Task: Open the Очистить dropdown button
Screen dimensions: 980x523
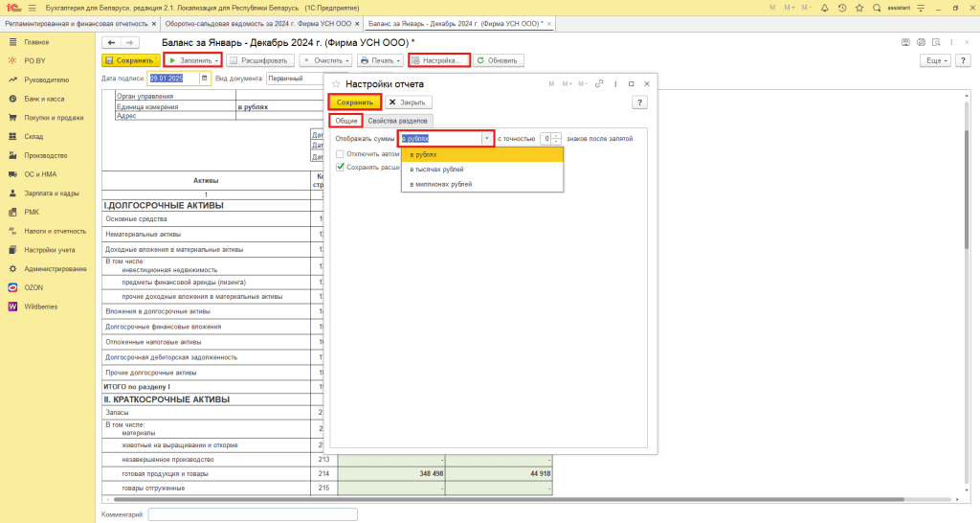Action: (x=325, y=60)
